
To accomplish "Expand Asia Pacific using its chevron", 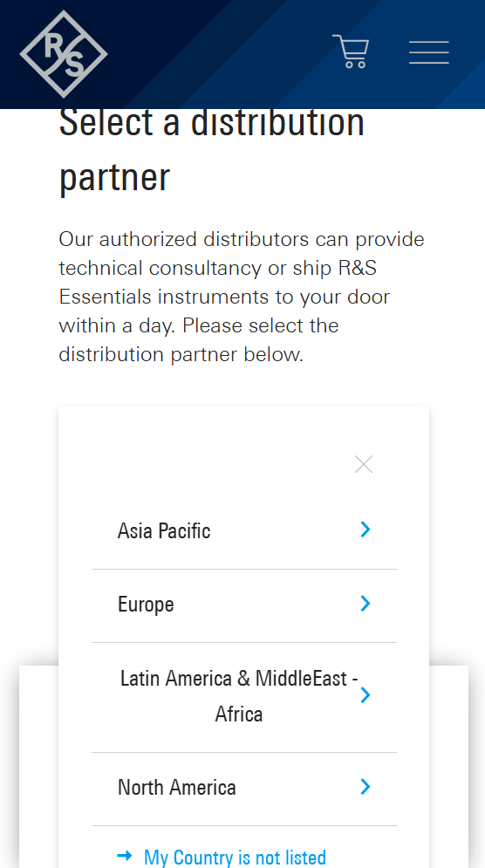I will [x=365, y=530].
